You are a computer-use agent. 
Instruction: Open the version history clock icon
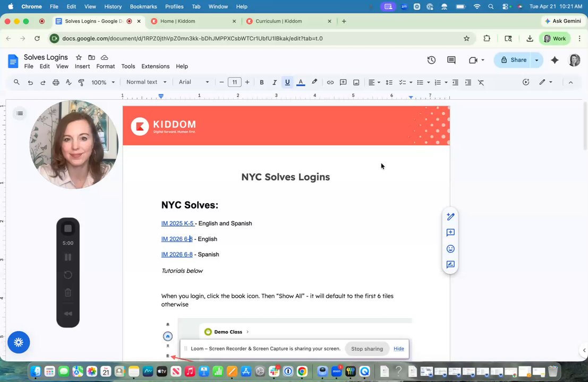tap(431, 60)
